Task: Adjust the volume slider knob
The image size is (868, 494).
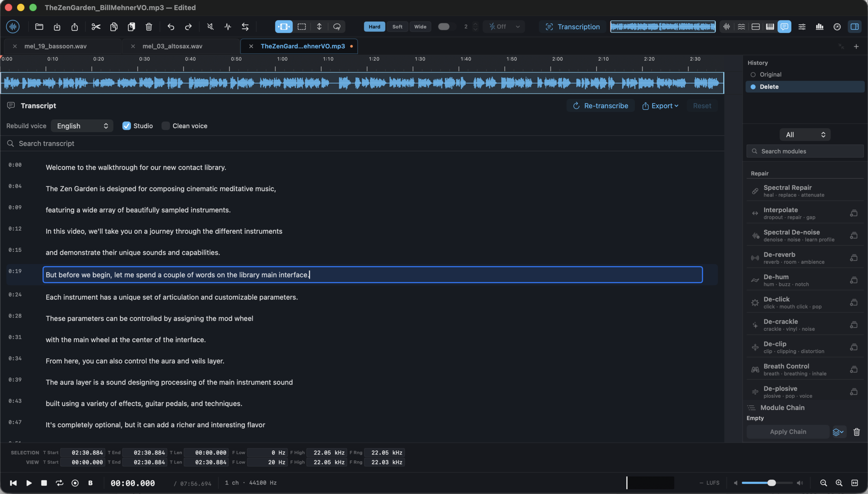Action: [x=772, y=483]
